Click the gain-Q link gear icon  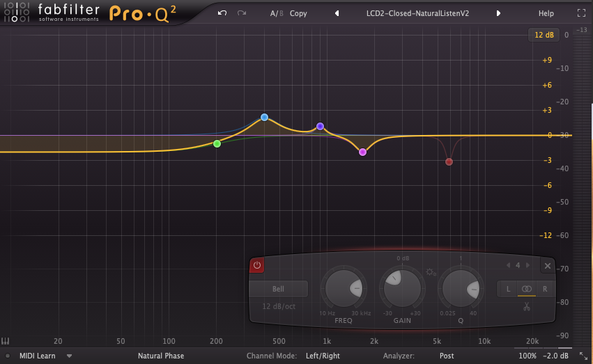pos(431,273)
